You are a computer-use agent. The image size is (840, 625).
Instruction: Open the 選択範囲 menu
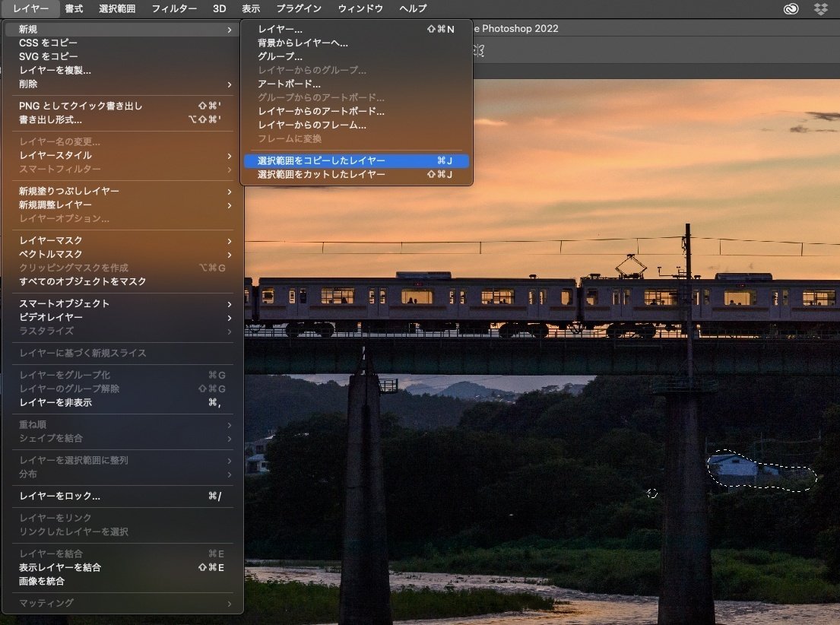click(117, 8)
